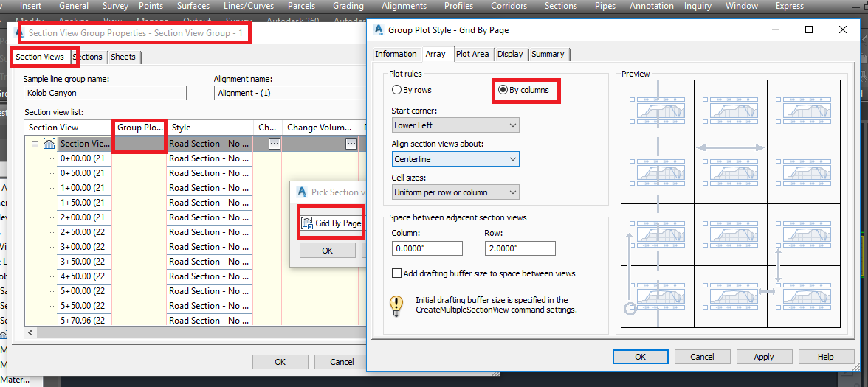This screenshot has height=387, width=868.
Task: Click the Section View column header
Action: pyautogui.click(x=69, y=128)
